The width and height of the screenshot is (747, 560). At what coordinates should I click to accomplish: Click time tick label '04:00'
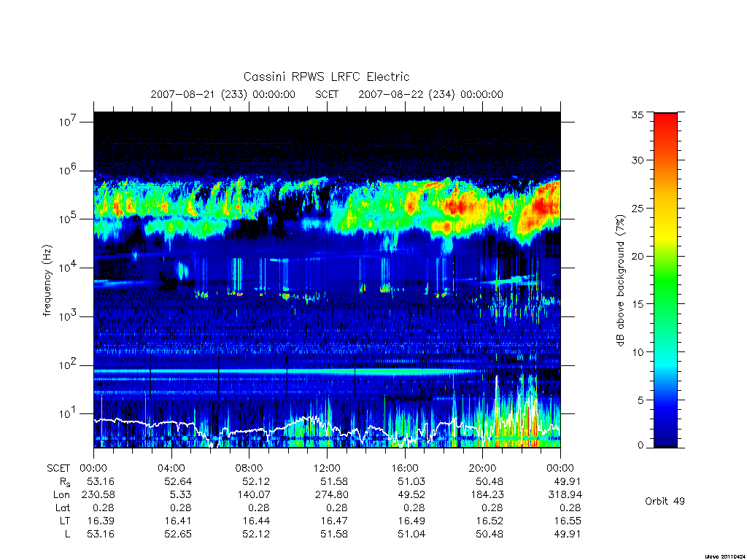pos(171,468)
